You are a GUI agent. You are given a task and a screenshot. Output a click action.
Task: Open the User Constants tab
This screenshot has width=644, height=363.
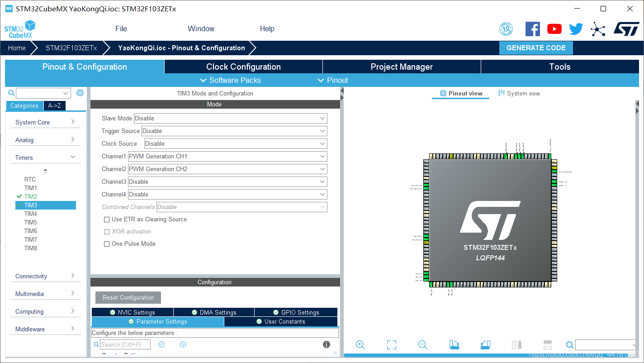[x=281, y=321]
